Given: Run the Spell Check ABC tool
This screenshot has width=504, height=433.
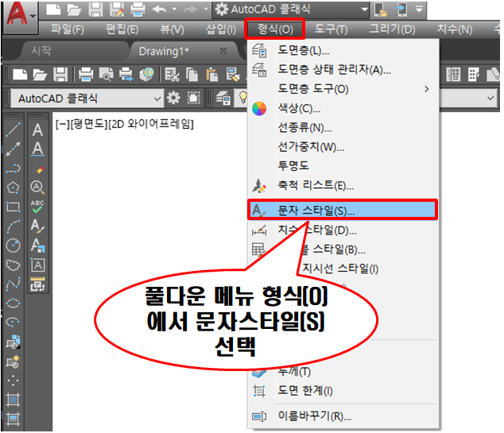Looking at the screenshot, I should click(37, 207).
